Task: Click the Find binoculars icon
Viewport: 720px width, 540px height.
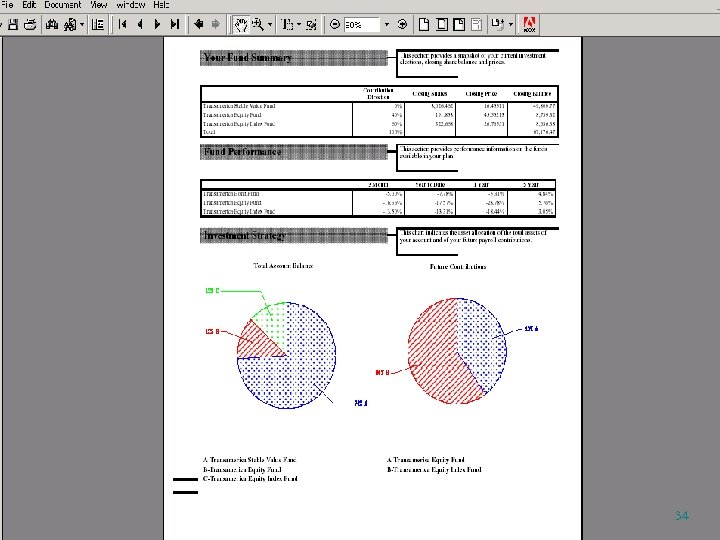Action: [x=52, y=24]
